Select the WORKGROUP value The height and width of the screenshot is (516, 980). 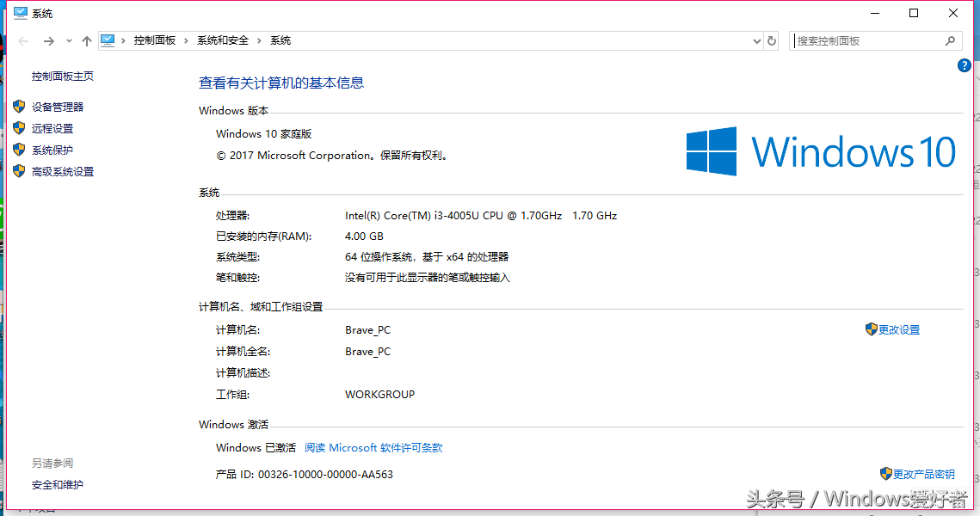click(379, 395)
